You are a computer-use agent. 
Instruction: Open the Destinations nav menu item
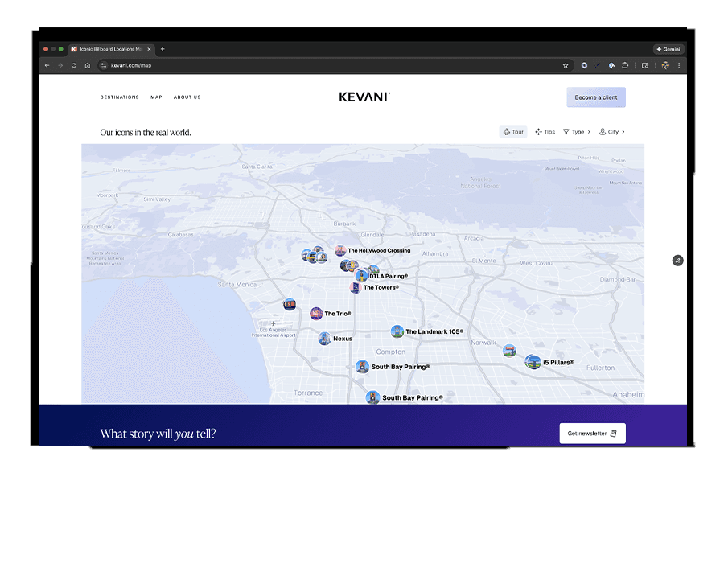tap(119, 97)
